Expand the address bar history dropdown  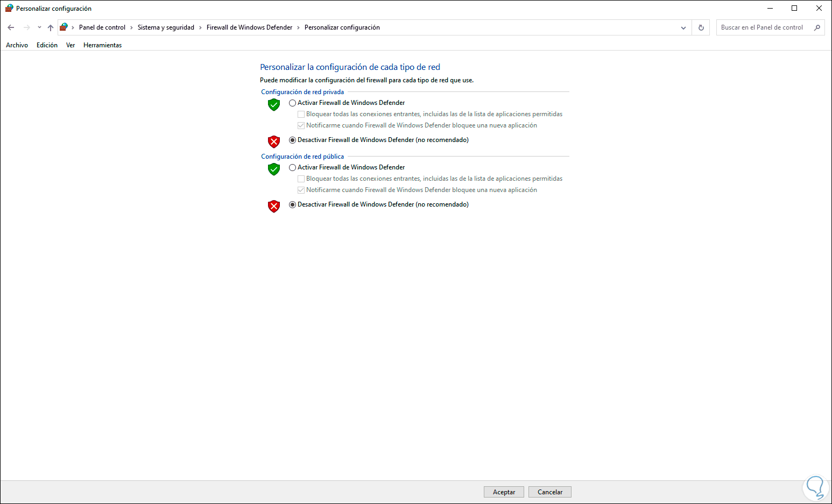pyautogui.click(x=683, y=27)
